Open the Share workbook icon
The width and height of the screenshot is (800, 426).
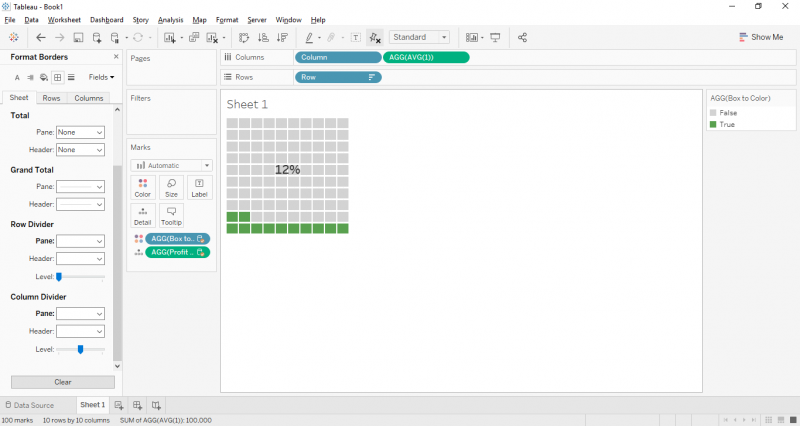(522, 38)
